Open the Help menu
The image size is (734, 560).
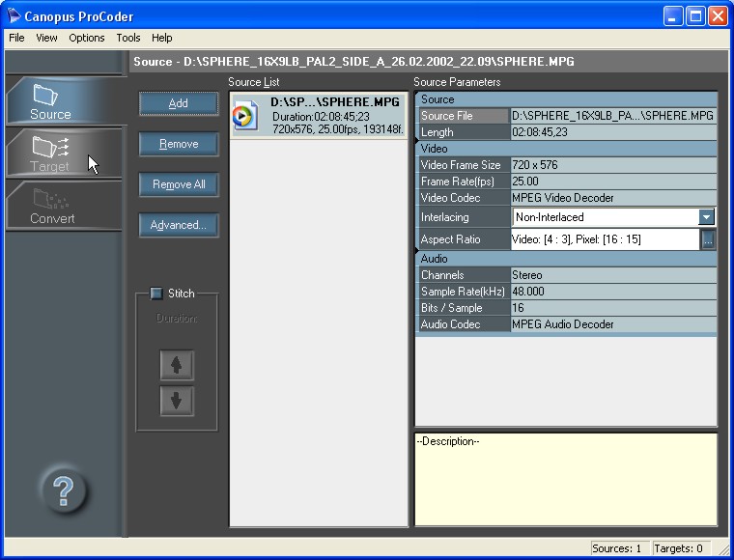(x=162, y=38)
